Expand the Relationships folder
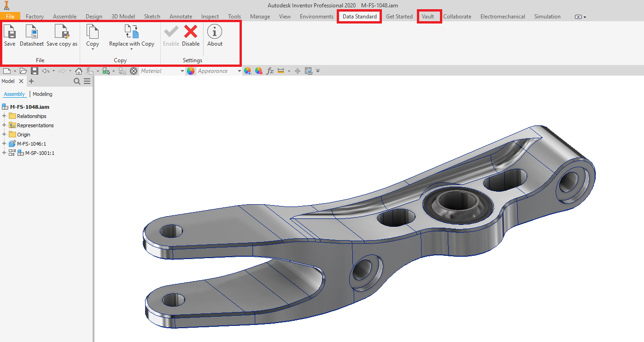The height and width of the screenshot is (342, 644). coord(4,116)
